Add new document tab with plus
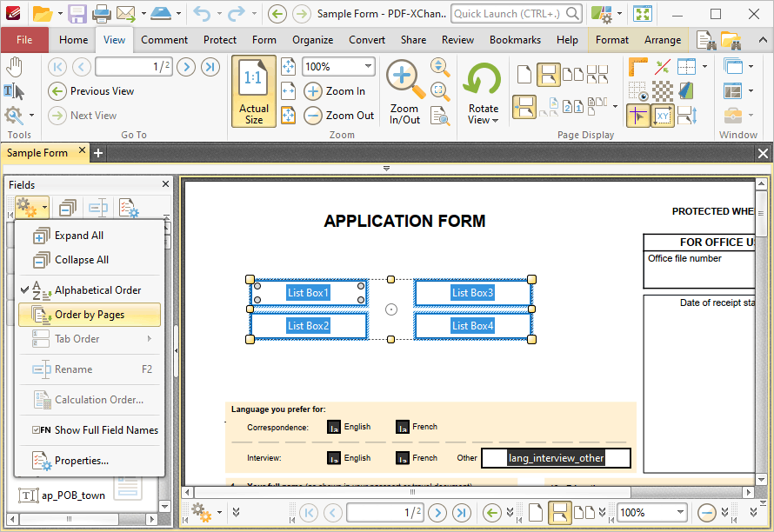This screenshot has height=532, width=774. (x=98, y=153)
